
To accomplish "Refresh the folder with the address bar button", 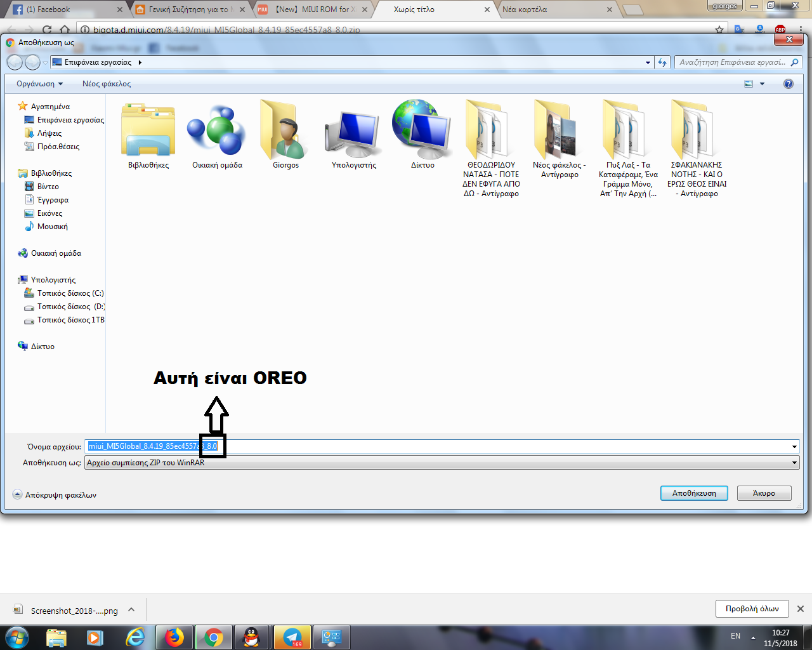I will tap(662, 62).
